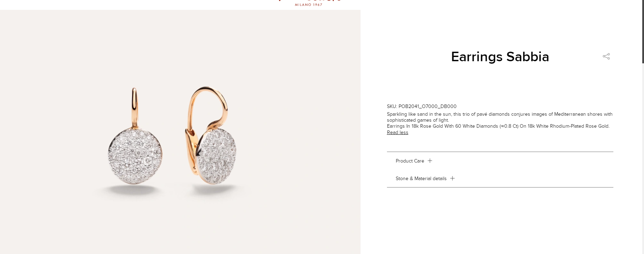Click the 18k Rose Gold materials line

(498, 126)
